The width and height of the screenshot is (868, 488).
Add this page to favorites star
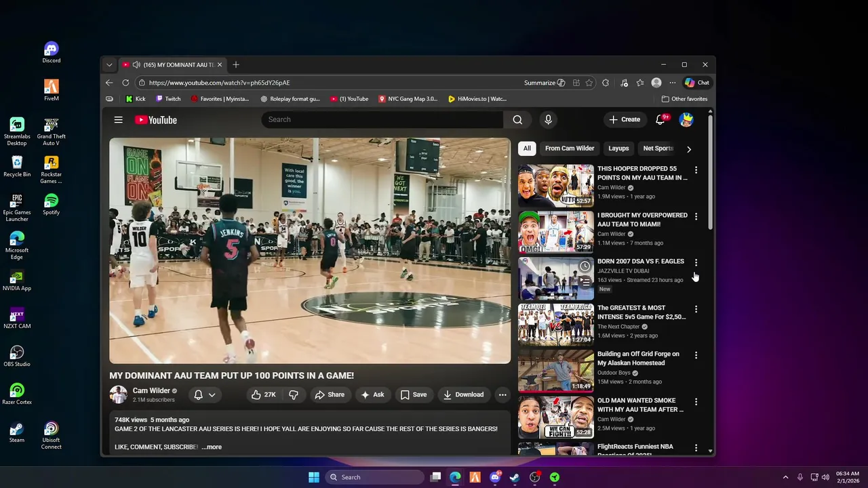click(589, 83)
